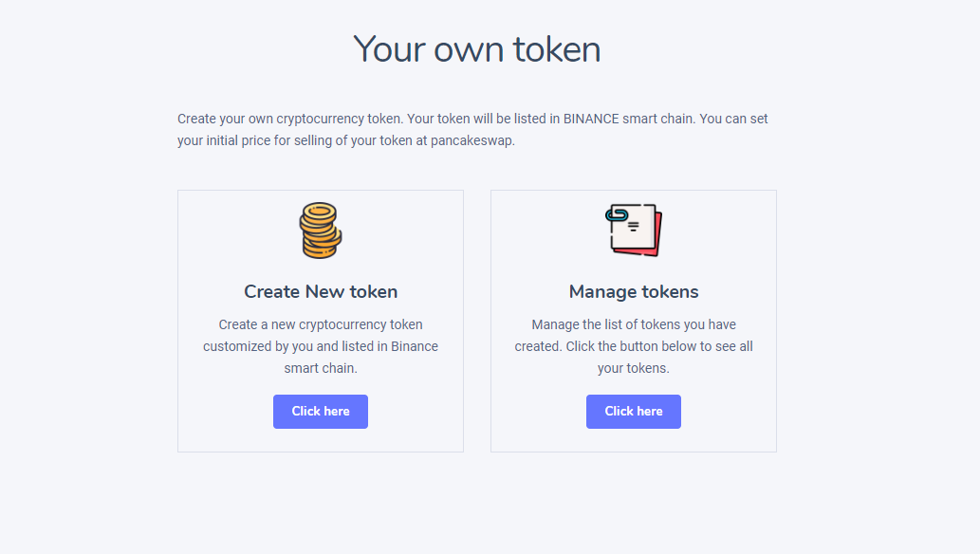Click 'smart chain.' in the Create New token card
This screenshot has height=554, width=980.
coord(321,368)
